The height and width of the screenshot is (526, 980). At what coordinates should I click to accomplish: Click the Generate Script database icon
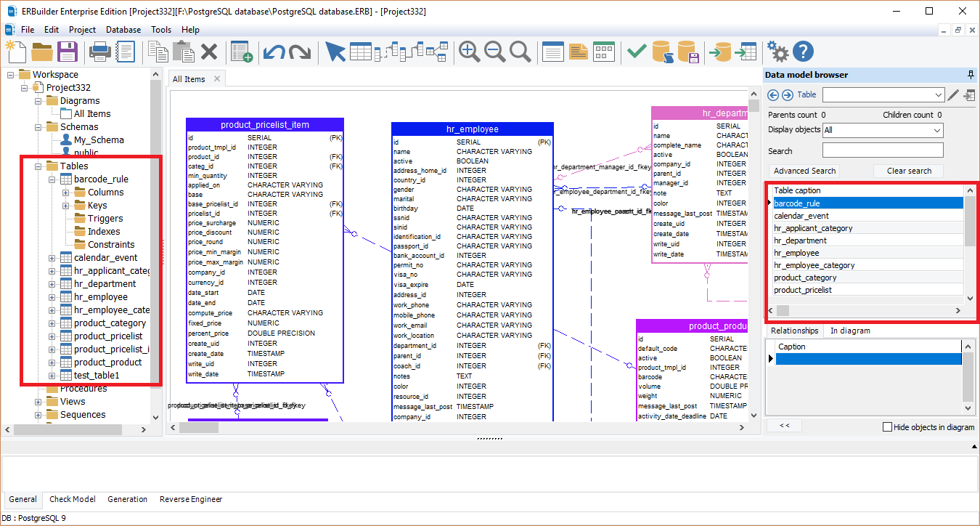coord(662,52)
